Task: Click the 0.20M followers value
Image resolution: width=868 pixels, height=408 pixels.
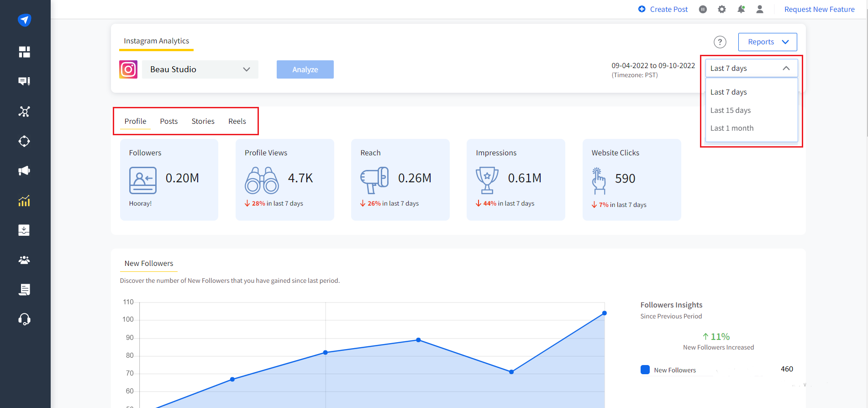Action: coord(182,178)
